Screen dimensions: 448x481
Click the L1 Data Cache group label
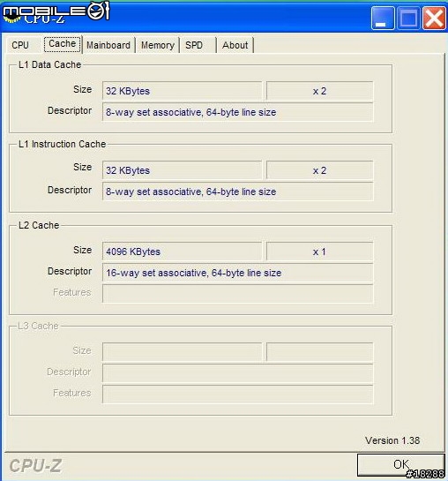49,64
